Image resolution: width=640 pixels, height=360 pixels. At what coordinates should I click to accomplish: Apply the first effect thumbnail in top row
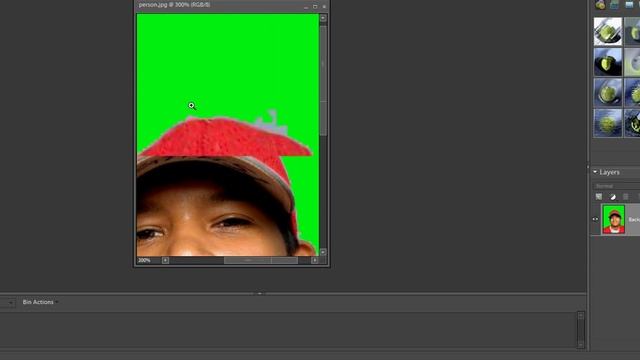[608, 31]
